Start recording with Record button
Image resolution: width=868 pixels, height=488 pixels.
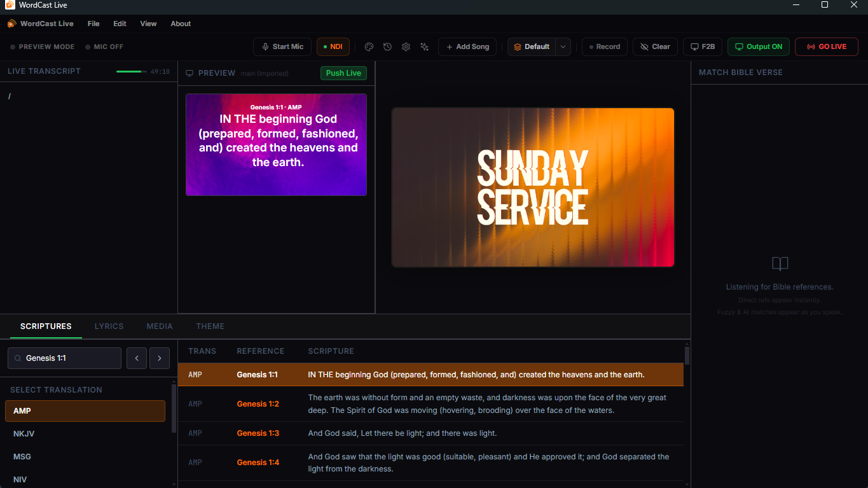(x=605, y=46)
